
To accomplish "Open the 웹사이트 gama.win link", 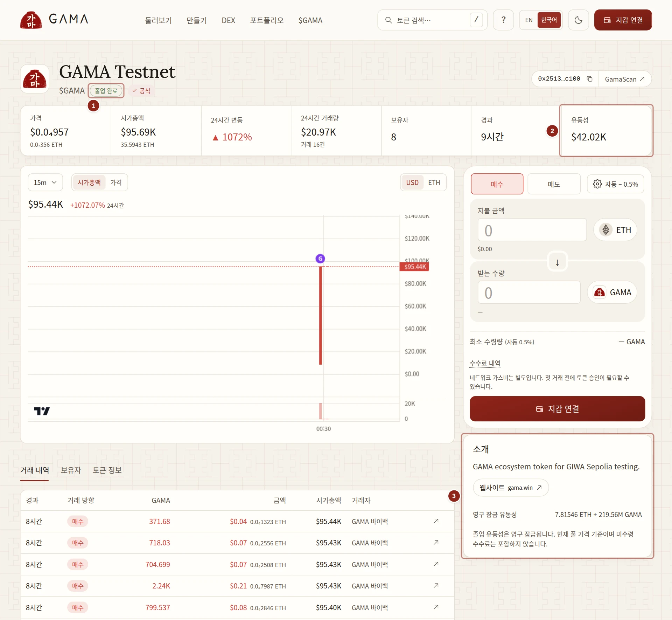I will [511, 488].
